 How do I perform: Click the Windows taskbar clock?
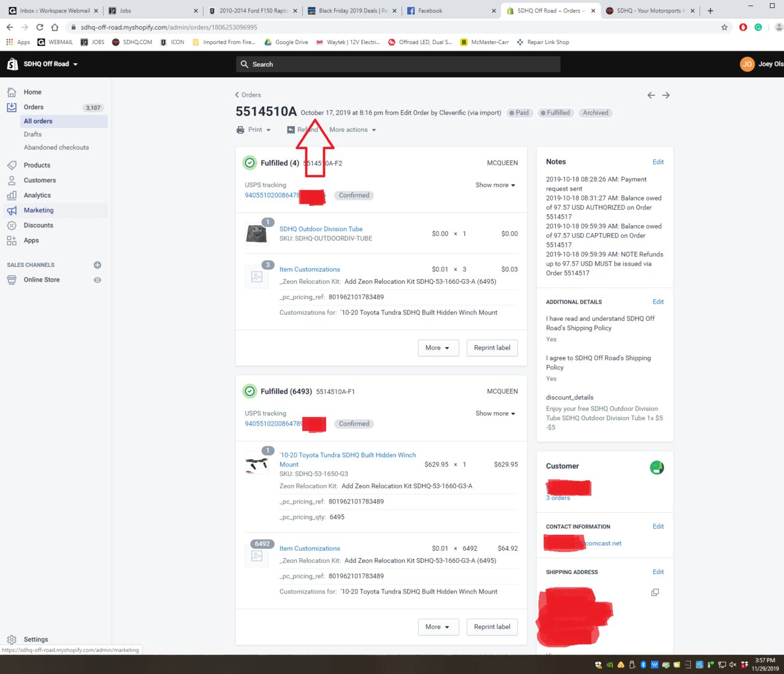(x=765, y=664)
